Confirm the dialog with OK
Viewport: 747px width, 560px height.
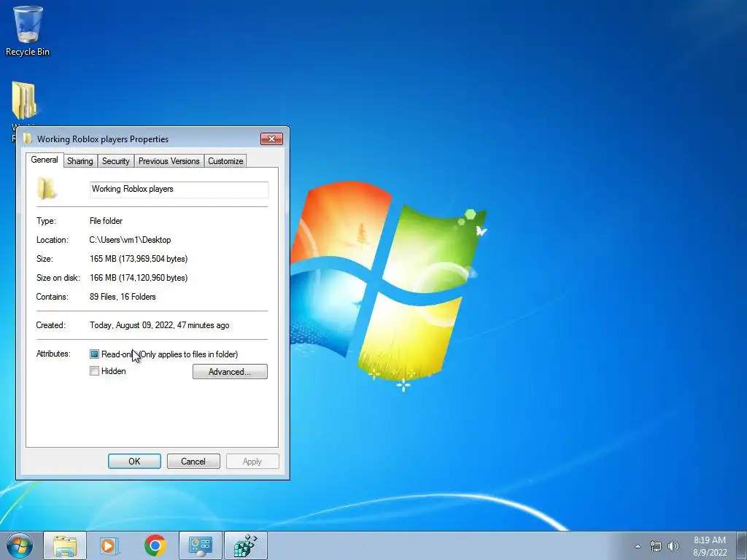pos(134,462)
